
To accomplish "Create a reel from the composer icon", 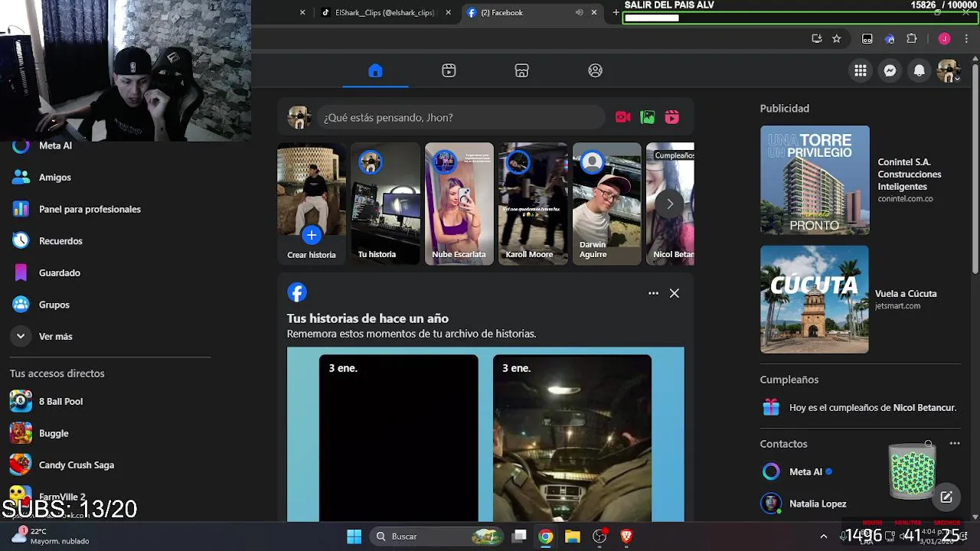I will (672, 117).
